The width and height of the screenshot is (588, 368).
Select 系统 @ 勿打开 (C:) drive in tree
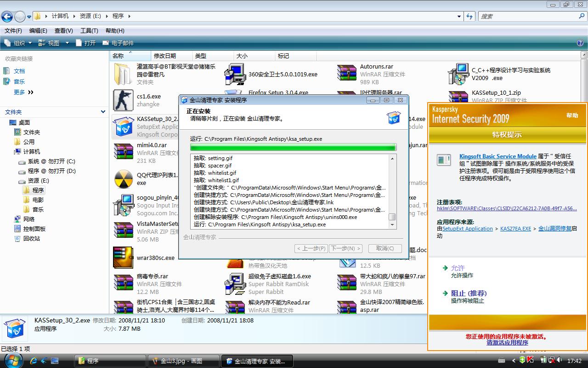click(51, 161)
